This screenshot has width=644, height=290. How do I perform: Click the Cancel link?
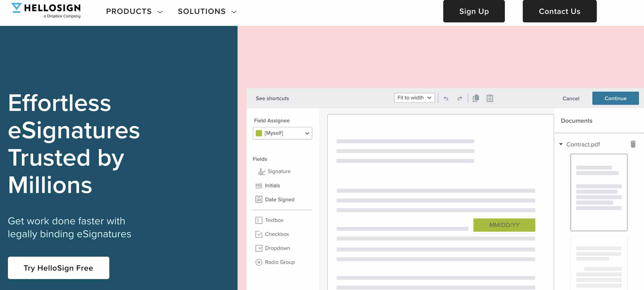point(570,98)
